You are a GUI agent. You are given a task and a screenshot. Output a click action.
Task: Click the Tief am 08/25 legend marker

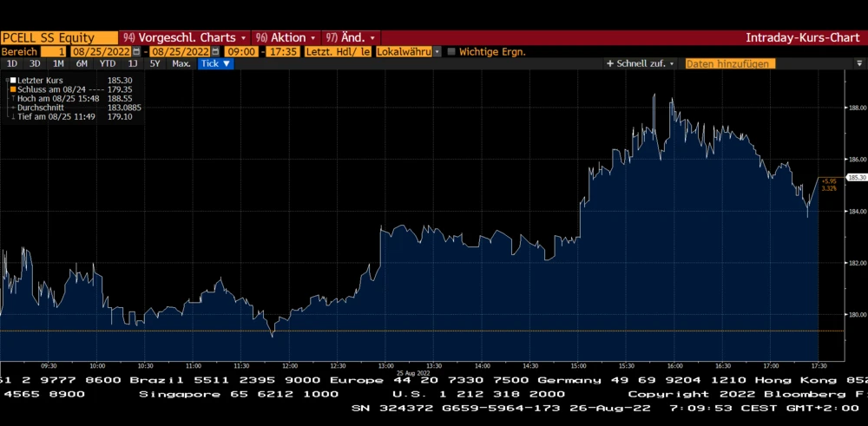click(13, 116)
